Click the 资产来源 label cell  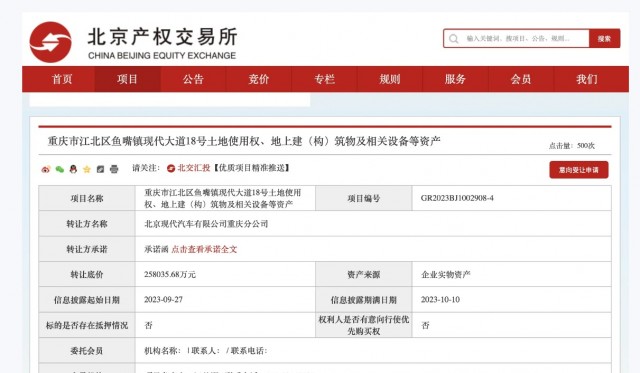(x=364, y=275)
